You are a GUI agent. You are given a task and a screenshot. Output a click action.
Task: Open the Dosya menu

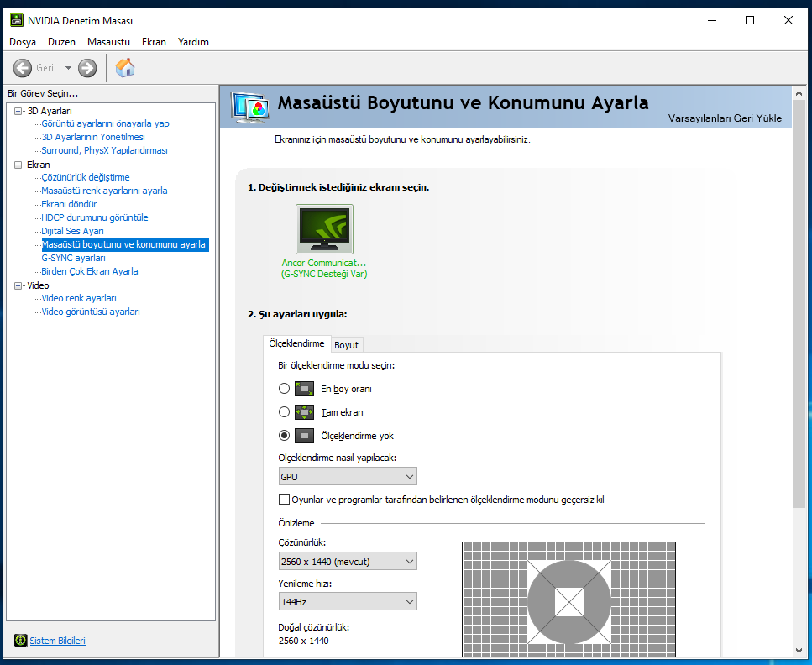23,42
